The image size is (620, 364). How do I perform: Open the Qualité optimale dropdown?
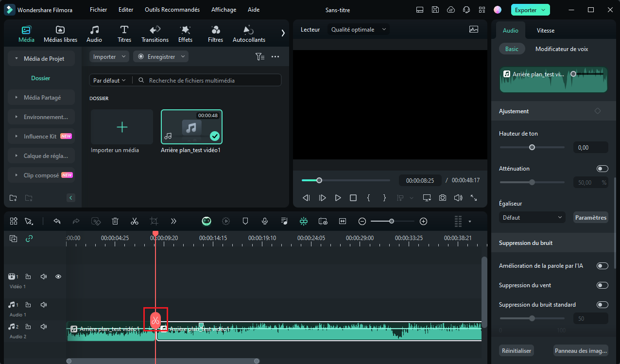point(359,30)
